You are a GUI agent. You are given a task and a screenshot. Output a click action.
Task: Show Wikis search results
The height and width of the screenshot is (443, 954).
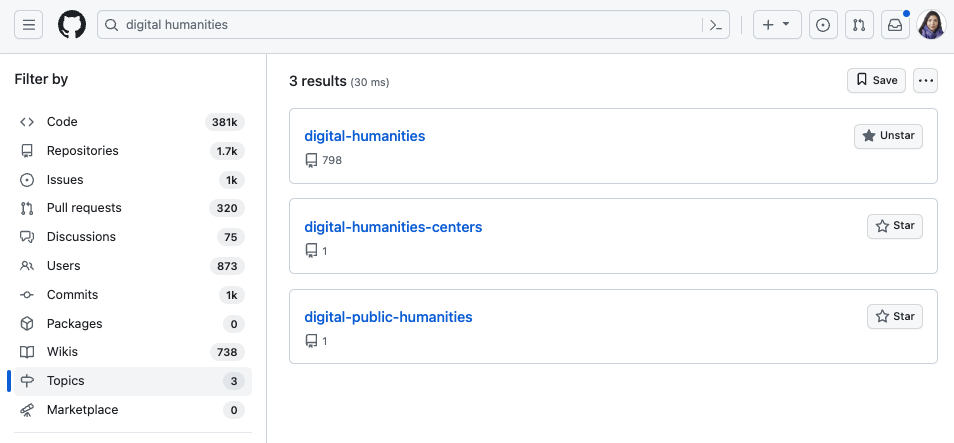tap(62, 352)
